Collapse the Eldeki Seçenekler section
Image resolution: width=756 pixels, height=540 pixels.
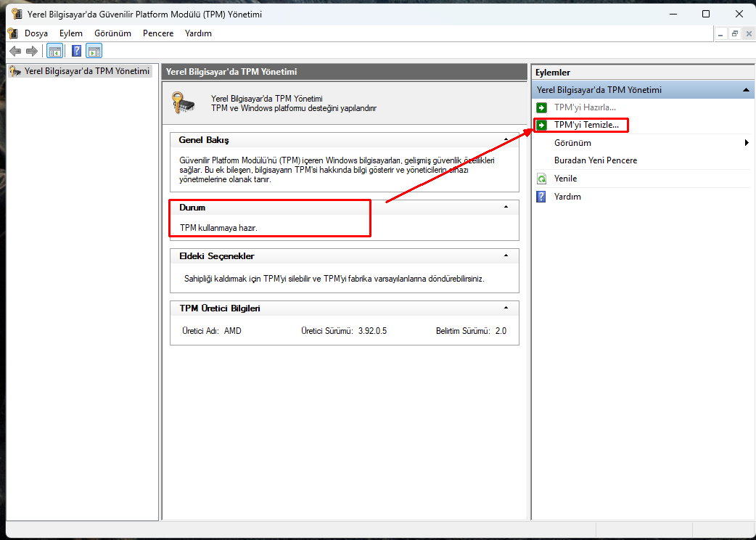click(506, 255)
